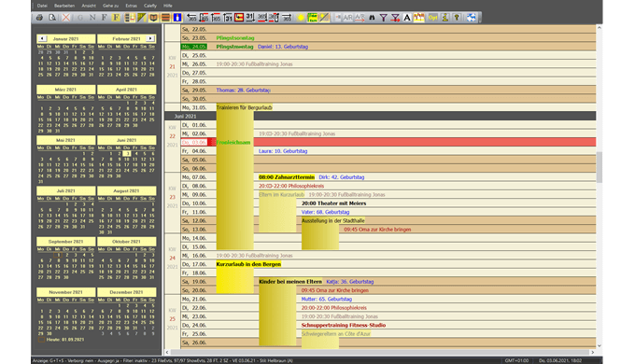Viewport: 635px width, 364px height.
Task: Click the right arrow 365 icon
Action: [287, 18]
